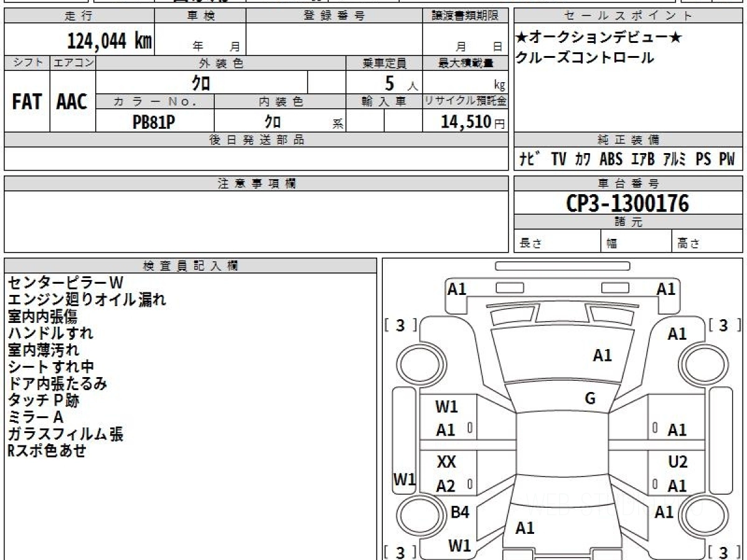
Task: Click the B4 mark on the car diagram
Action: (x=459, y=513)
